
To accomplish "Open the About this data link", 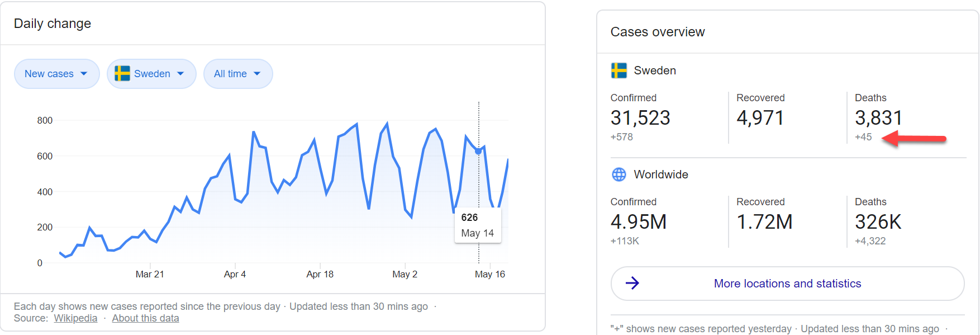I will pyautogui.click(x=145, y=318).
